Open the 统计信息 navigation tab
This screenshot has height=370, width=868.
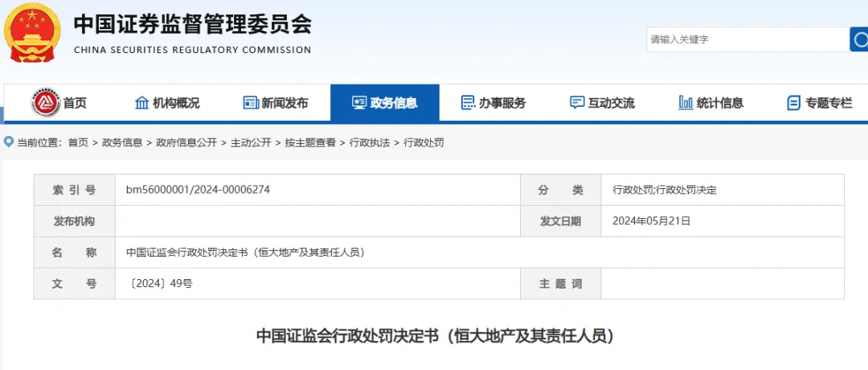click(710, 103)
